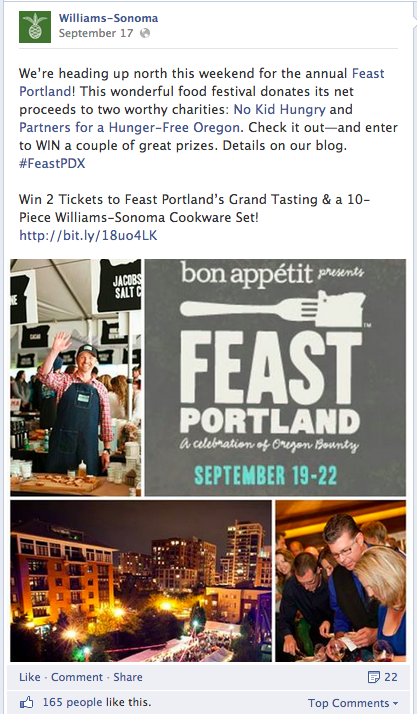This screenshot has width=417, height=714.
Task: Click the #FeastPDX hashtag
Action: (x=52, y=163)
